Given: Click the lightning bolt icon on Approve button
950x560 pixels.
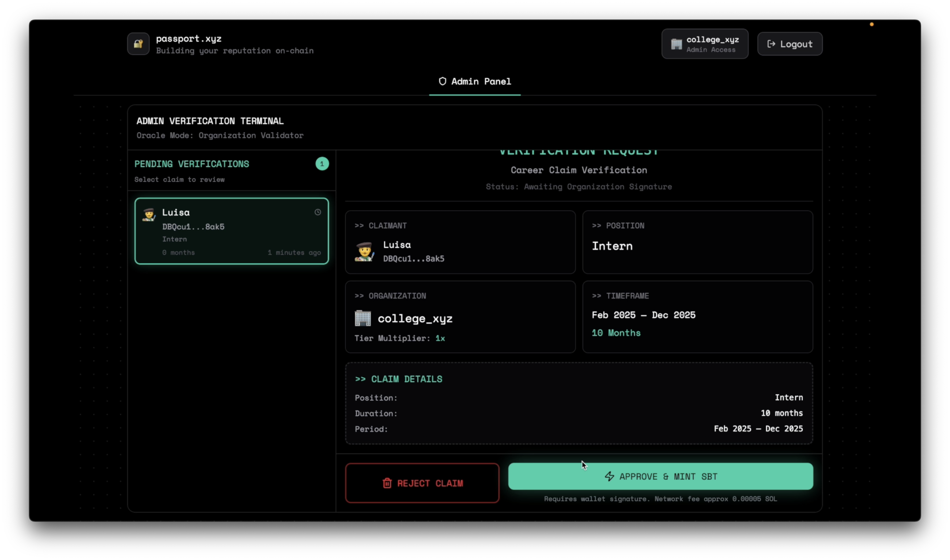Looking at the screenshot, I should [609, 476].
